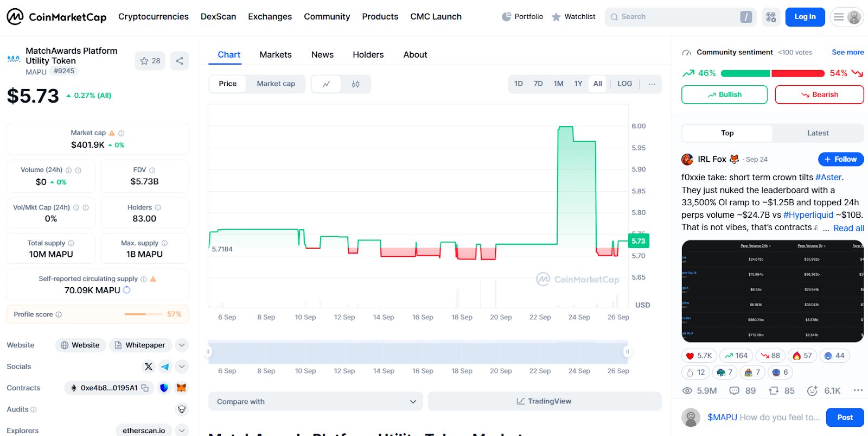Open the Compare with dropdown
The width and height of the screenshot is (868, 436).
pos(316,402)
